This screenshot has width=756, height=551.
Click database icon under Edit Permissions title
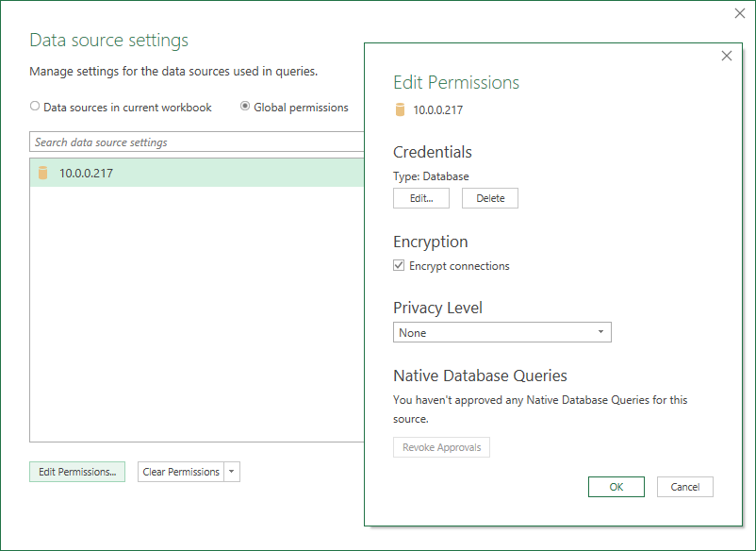tap(400, 109)
